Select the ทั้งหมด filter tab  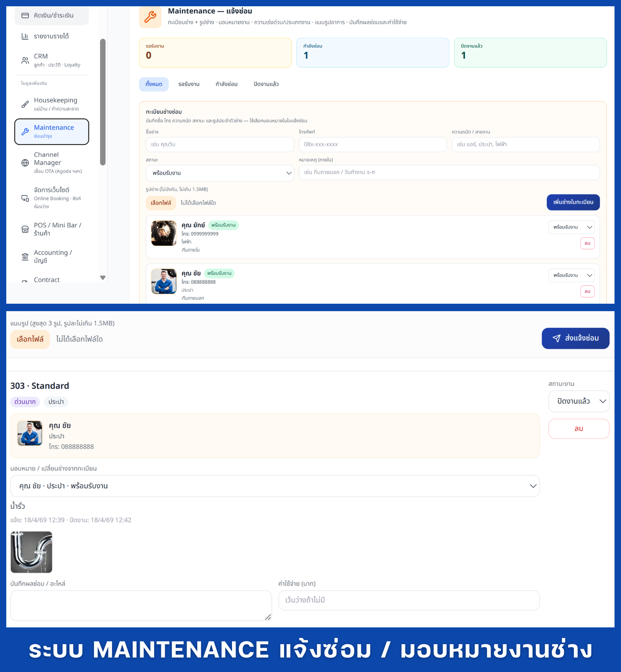click(154, 84)
